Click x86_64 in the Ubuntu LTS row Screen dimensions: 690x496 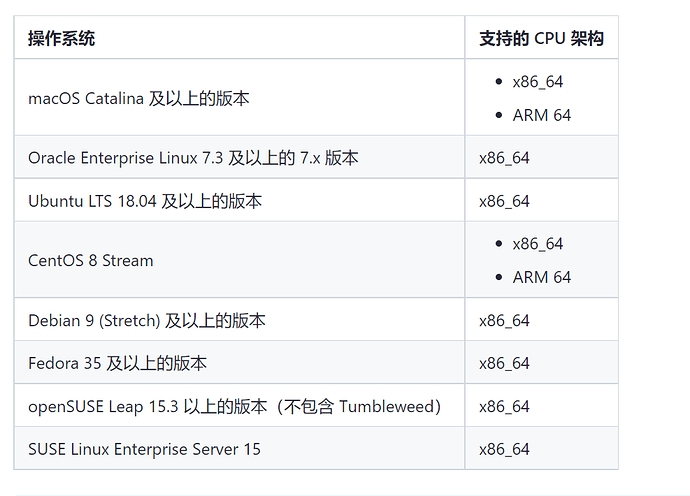pyautogui.click(x=504, y=201)
